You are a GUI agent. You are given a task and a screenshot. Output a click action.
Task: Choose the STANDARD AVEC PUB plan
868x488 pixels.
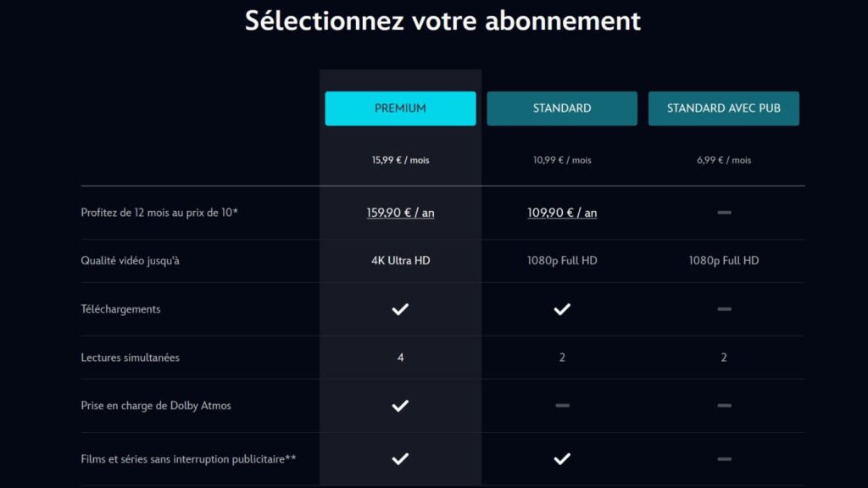click(x=724, y=108)
